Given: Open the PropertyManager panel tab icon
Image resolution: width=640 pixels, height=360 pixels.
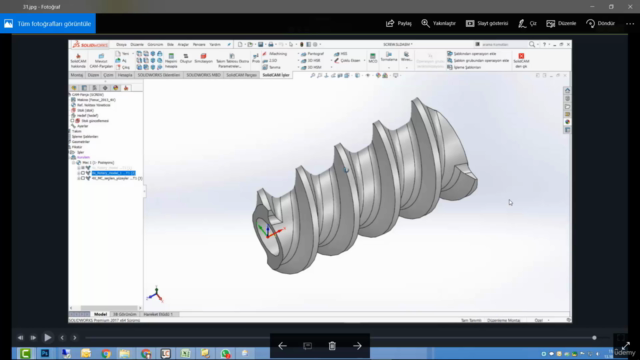Looking at the screenshot, I should click(x=84, y=88).
